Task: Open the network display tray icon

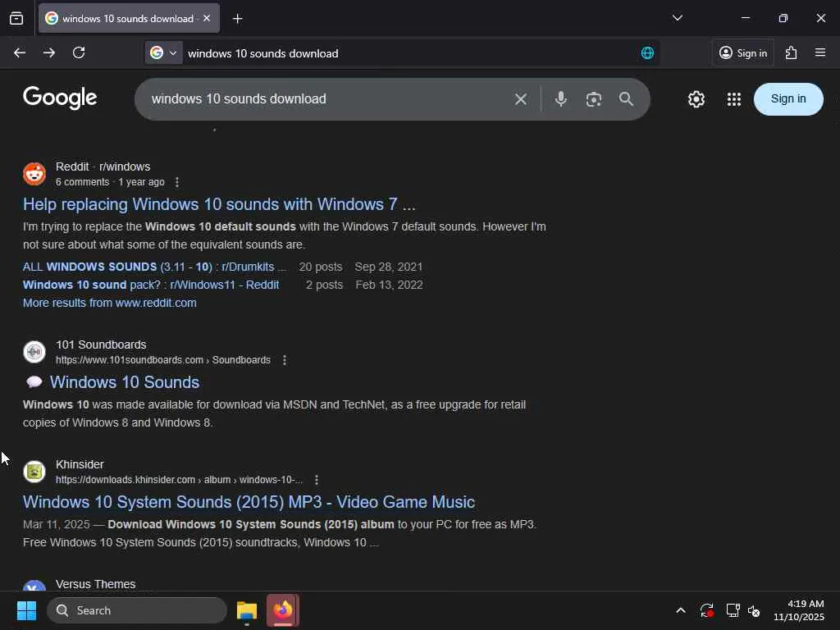Action: [x=733, y=610]
